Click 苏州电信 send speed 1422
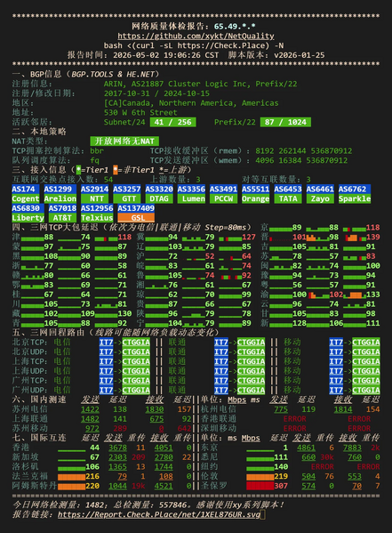 90,409
